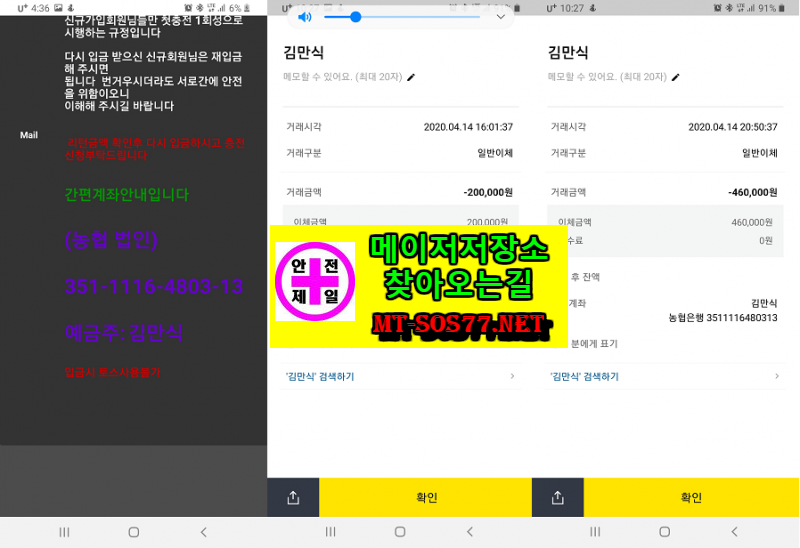Tap home button in right screen
800x548 pixels.
tap(664, 532)
